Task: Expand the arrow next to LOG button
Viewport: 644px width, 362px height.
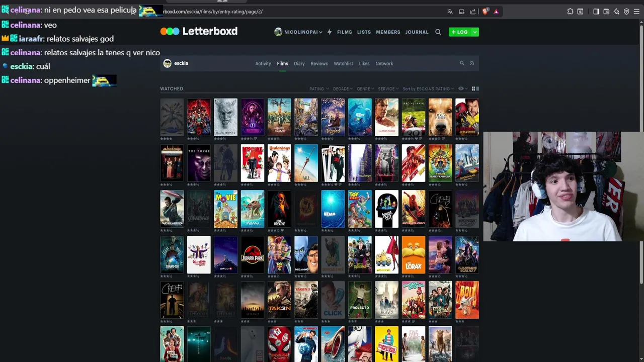Action: (x=474, y=32)
